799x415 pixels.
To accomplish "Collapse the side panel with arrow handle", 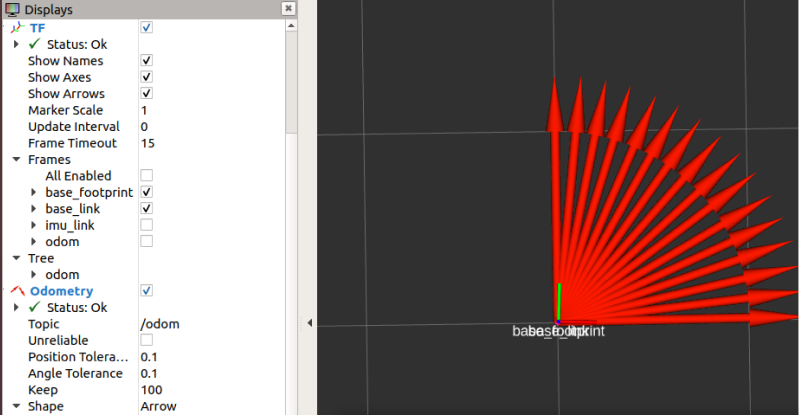I will 309,323.
